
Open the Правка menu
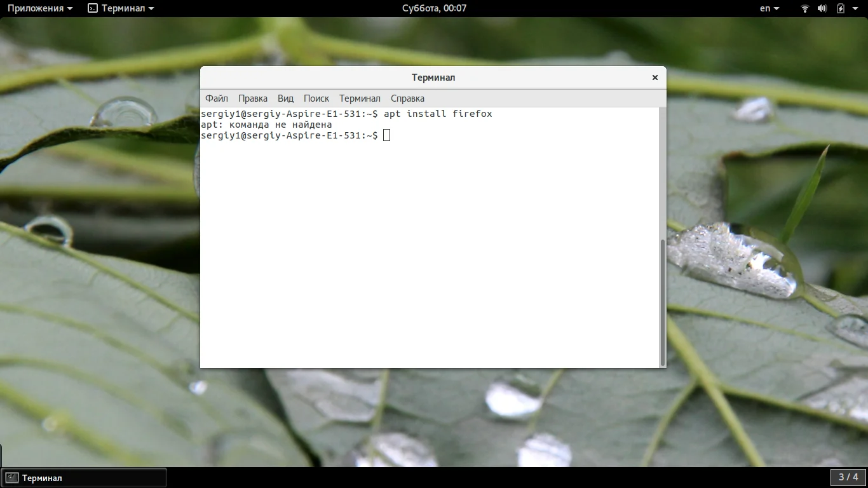(x=253, y=98)
